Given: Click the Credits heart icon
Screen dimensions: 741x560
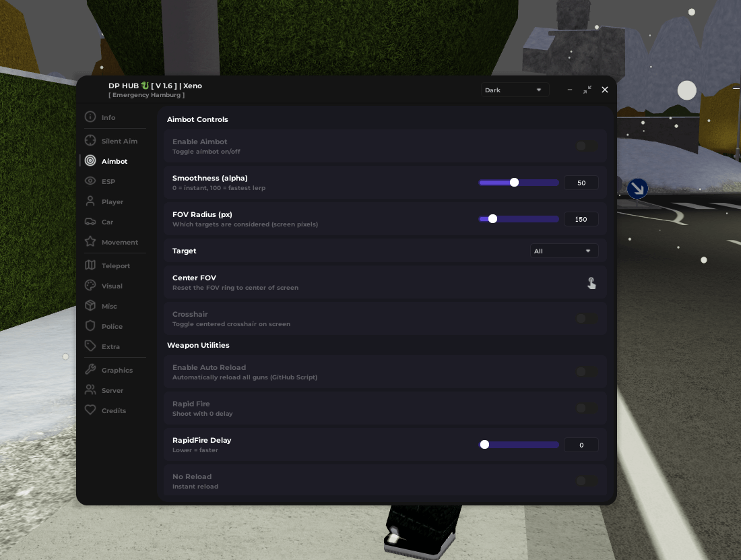Looking at the screenshot, I should click(90, 410).
